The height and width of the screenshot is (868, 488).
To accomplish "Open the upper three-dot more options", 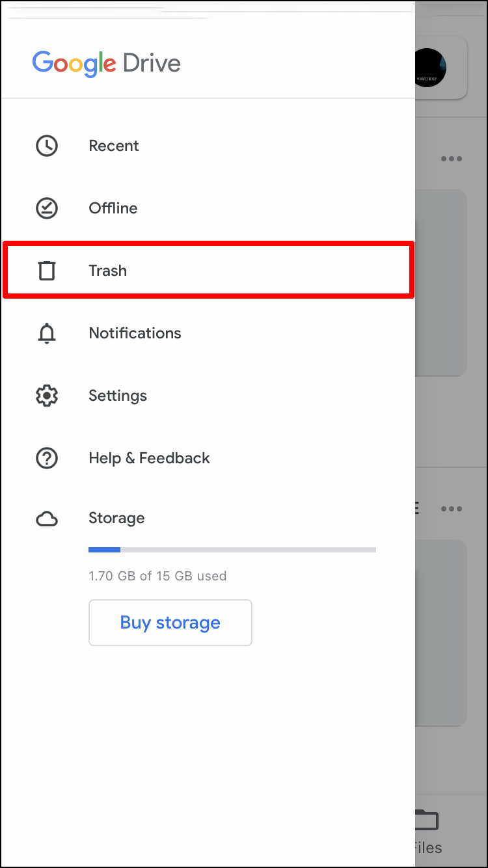I will point(451,159).
